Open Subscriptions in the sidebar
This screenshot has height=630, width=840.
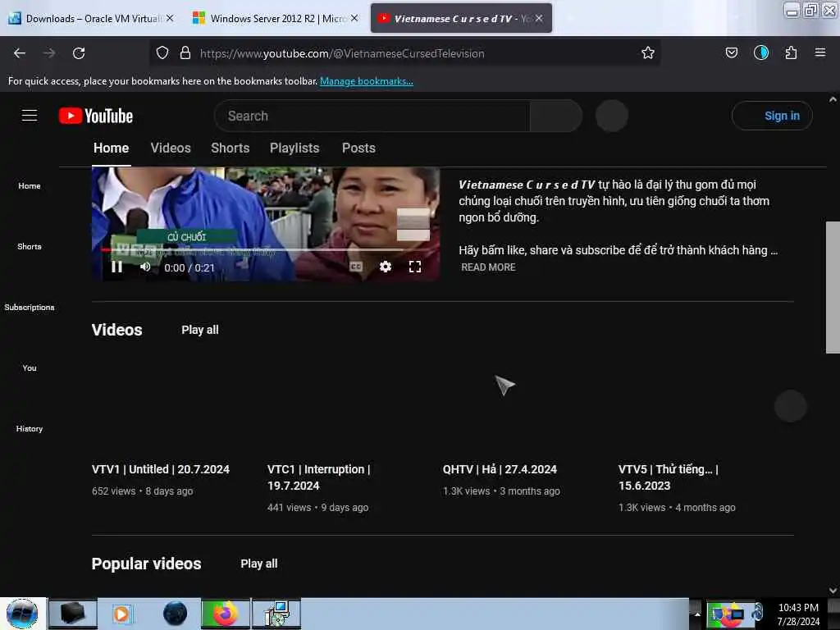point(30,307)
